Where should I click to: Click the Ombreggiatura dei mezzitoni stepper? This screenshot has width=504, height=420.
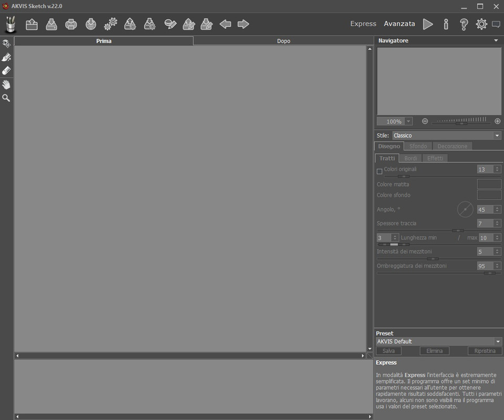click(x=497, y=266)
